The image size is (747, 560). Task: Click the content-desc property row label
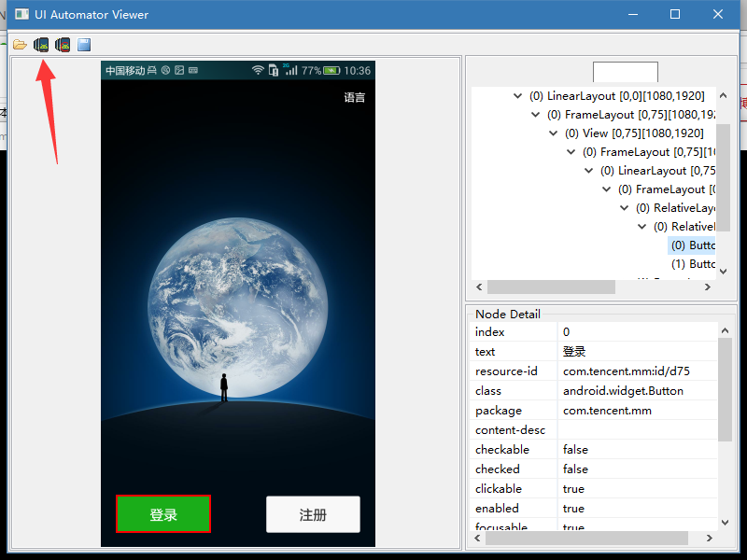[x=510, y=430]
